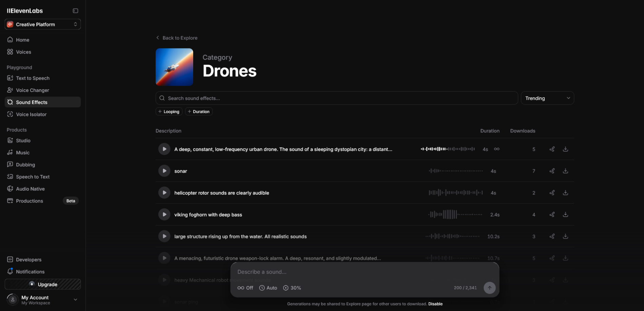Click the send arrow to generate sound

(489, 288)
